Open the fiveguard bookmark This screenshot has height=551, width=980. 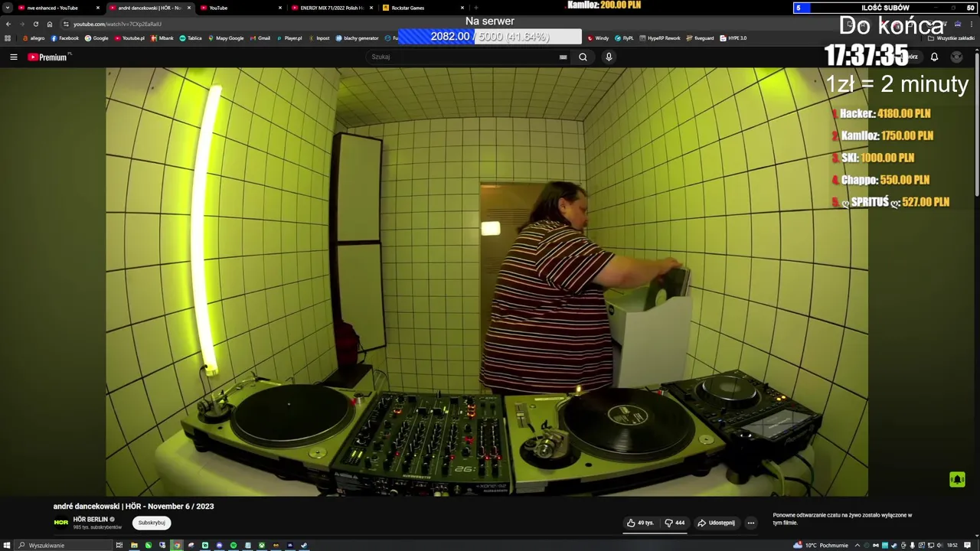point(701,38)
